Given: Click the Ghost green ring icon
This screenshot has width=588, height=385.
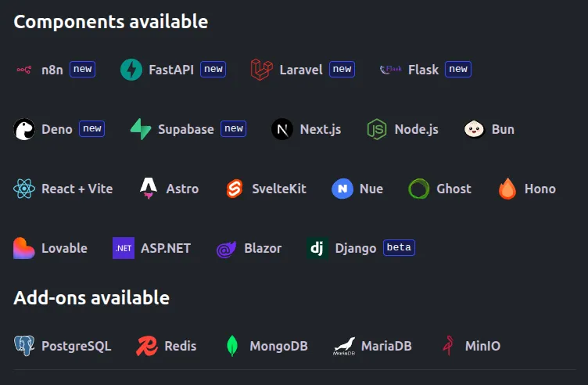Looking at the screenshot, I should [419, 189].
